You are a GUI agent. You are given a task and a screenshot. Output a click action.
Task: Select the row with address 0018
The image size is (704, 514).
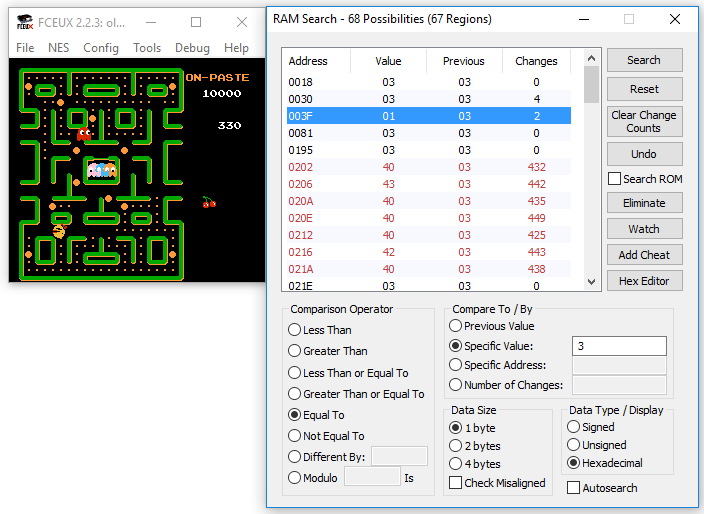coord(429,82)
